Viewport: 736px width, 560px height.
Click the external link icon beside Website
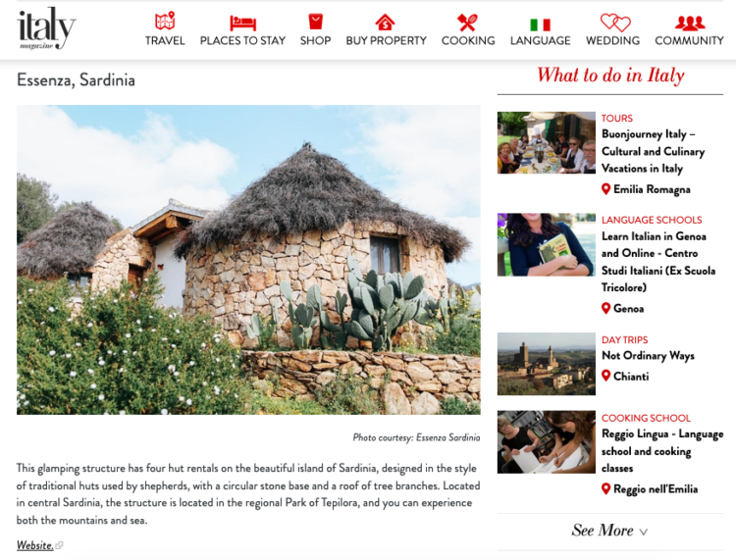(x=59, y=545)
